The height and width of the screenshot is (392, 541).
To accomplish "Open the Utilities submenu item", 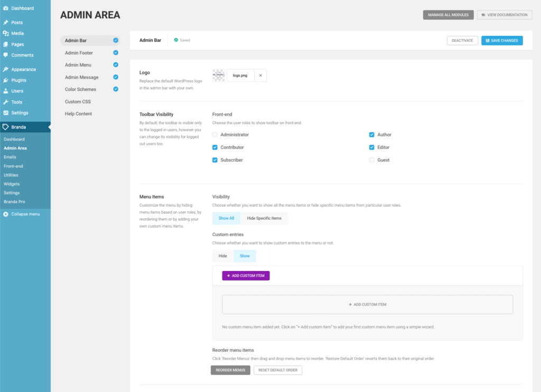I will [x=11, y=175].
